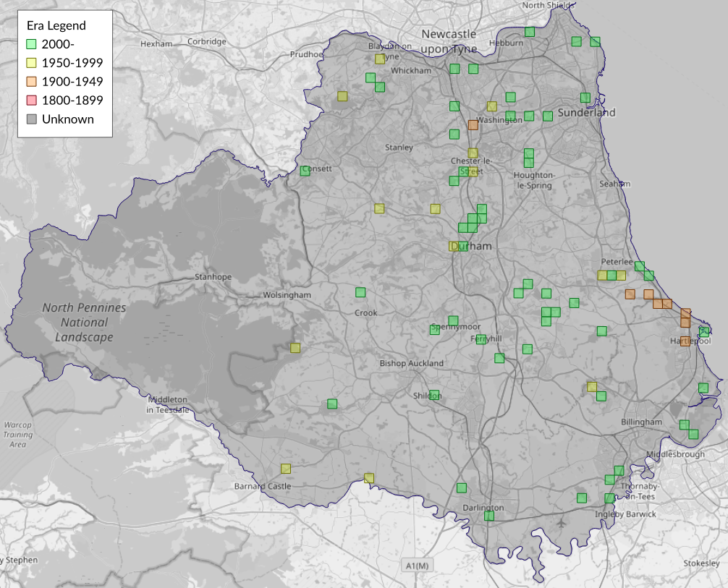Click the yellow 1950-1999 legend swatch
The height and width of the screenshot is (588, 728).
point(31,63)
